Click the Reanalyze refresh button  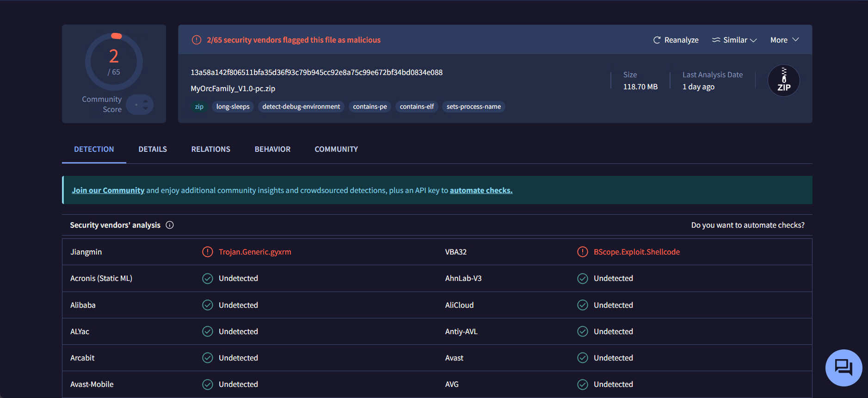pyautogui.click(x=676, y=40)
